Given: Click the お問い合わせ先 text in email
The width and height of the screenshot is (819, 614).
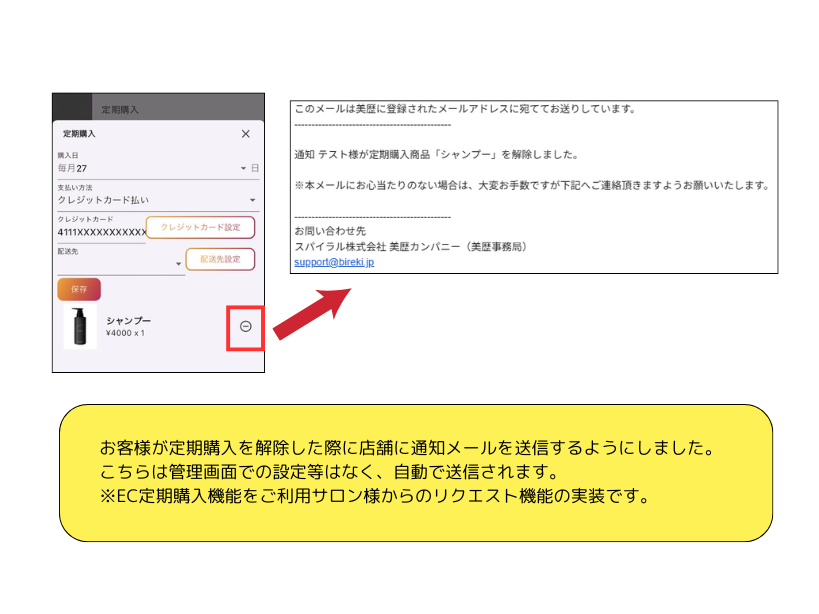Looking at the screenshot, I should tap(330, 231).
